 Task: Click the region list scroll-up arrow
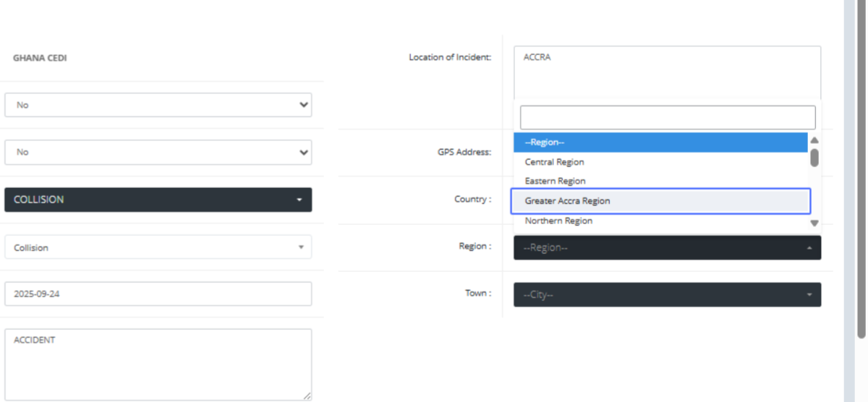pyautogui.click(x=814, y=140)
